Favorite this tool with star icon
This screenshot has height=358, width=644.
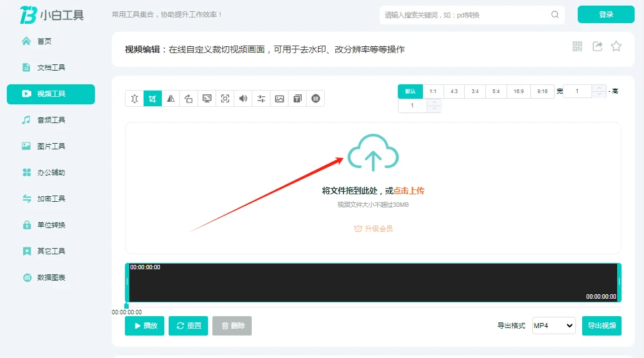[616, 46]
